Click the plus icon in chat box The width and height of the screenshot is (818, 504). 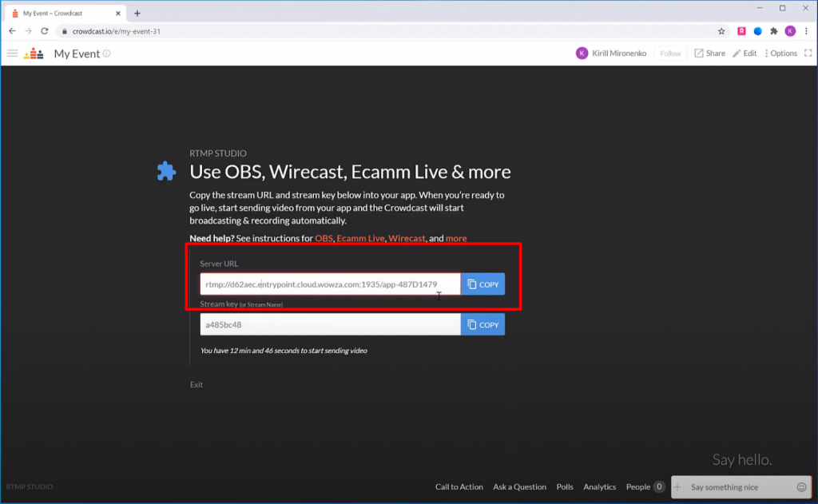(x=677, y=487)
